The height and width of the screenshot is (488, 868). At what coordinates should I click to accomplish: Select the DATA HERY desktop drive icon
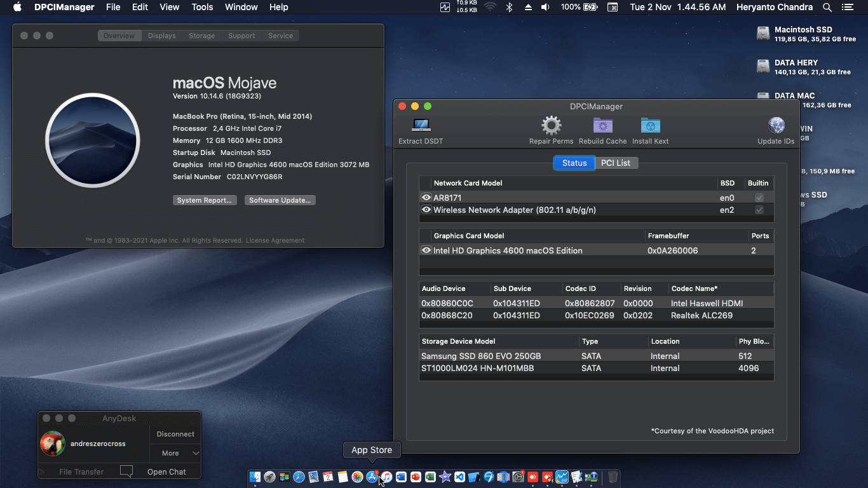click(x=763, y=66)
